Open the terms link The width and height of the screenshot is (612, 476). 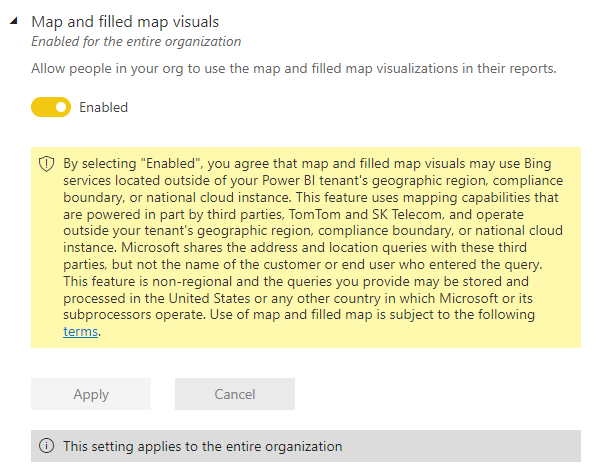pos(80,332)
